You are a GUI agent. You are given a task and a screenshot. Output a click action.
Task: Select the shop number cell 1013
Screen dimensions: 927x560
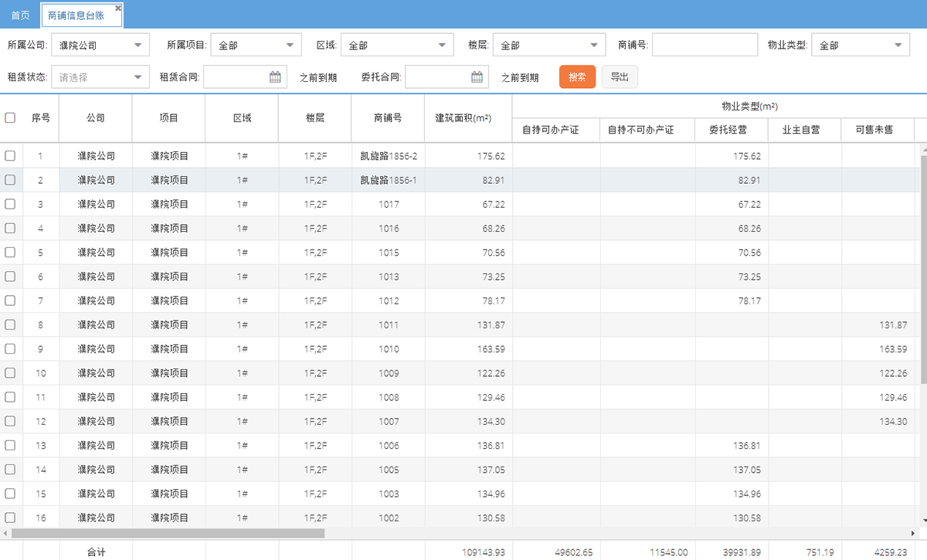[389, 277]
